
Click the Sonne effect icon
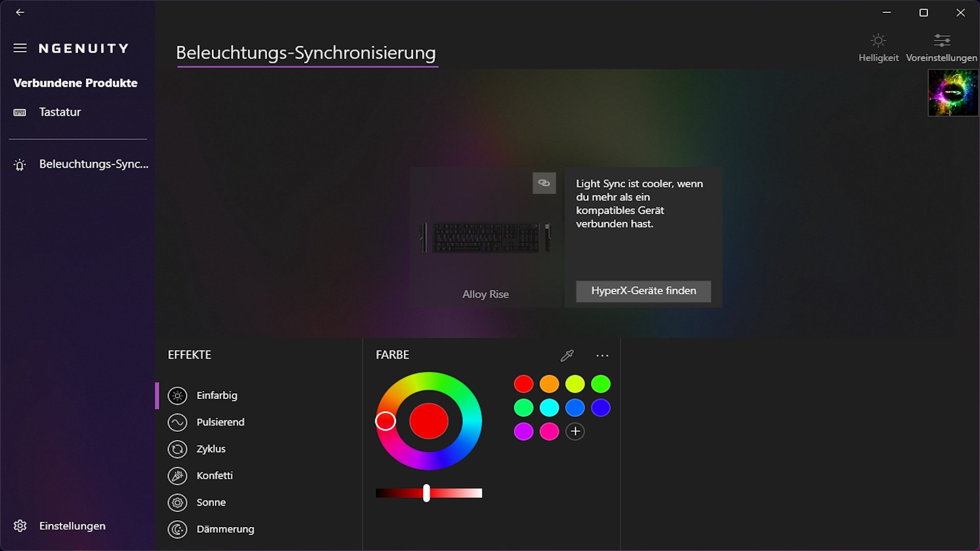(x=178, y=503)
